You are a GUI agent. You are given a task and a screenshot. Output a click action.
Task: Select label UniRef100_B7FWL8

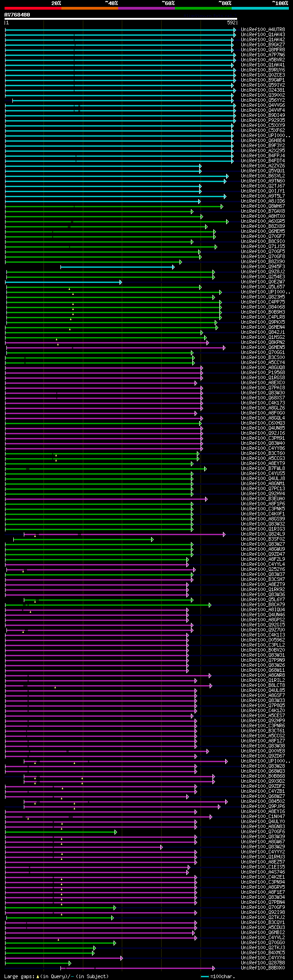[x=263, y=469]
